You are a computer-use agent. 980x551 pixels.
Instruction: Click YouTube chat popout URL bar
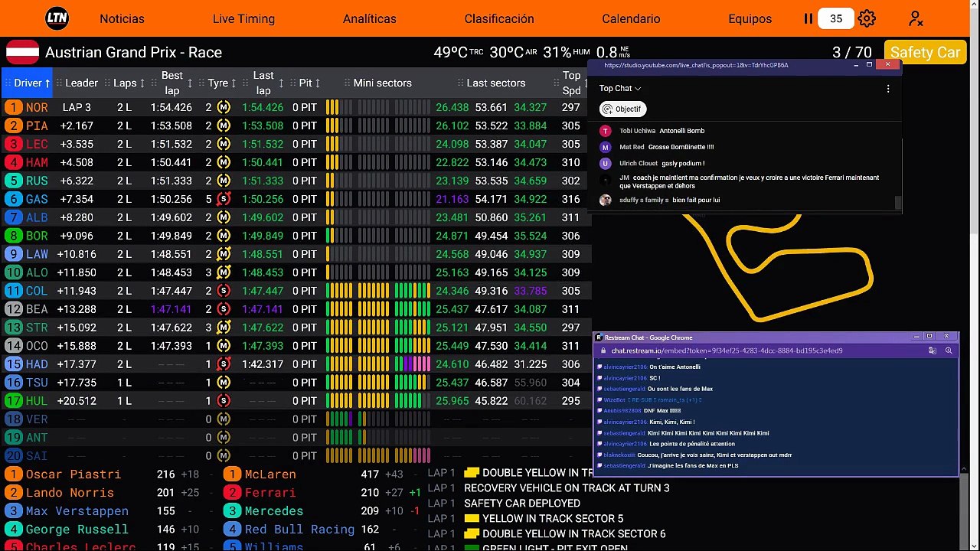click(696, 65)
